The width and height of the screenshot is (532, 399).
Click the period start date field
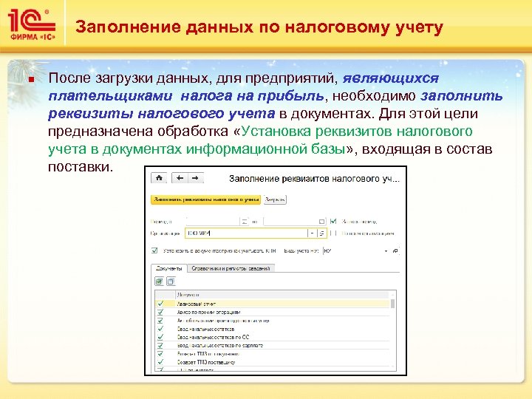tap(213, 222)
